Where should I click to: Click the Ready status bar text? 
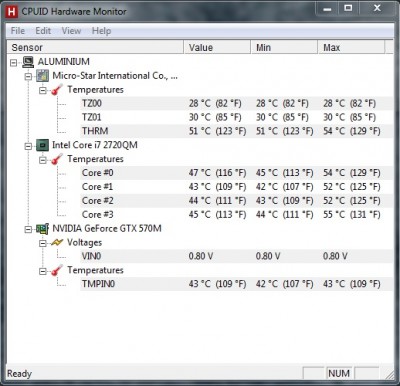(19, 374)
